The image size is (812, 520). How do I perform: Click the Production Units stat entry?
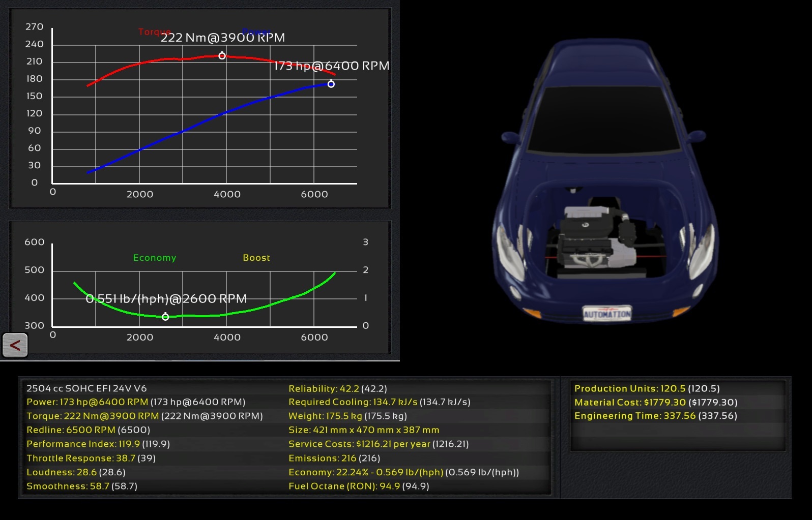[647, 388]
